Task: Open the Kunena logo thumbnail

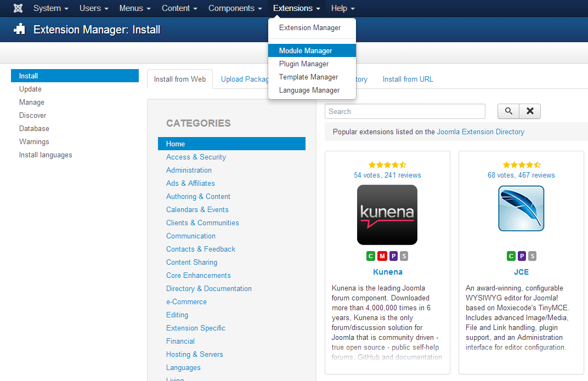Action: point(387,215)
